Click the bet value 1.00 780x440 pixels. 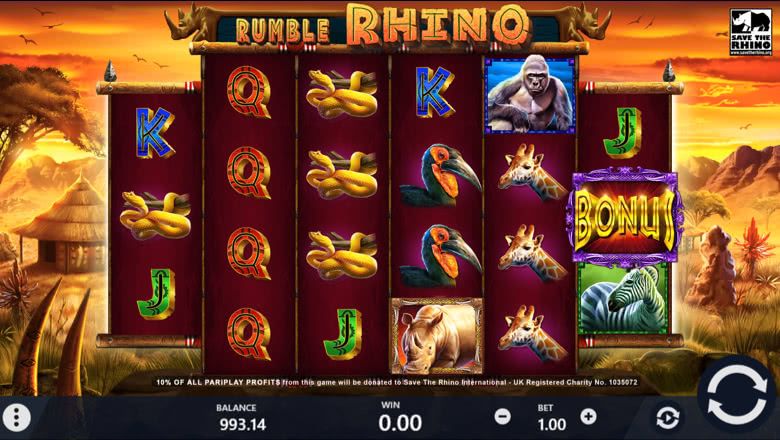[552, 424]
